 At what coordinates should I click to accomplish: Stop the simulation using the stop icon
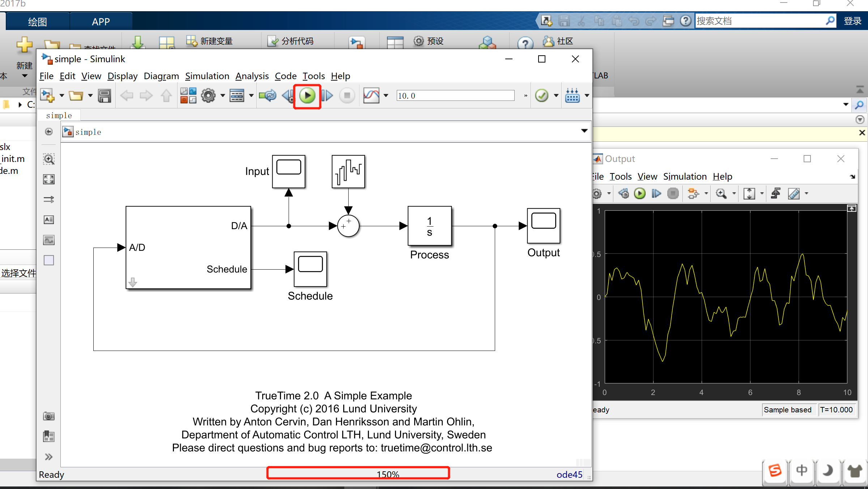(347, 95)
